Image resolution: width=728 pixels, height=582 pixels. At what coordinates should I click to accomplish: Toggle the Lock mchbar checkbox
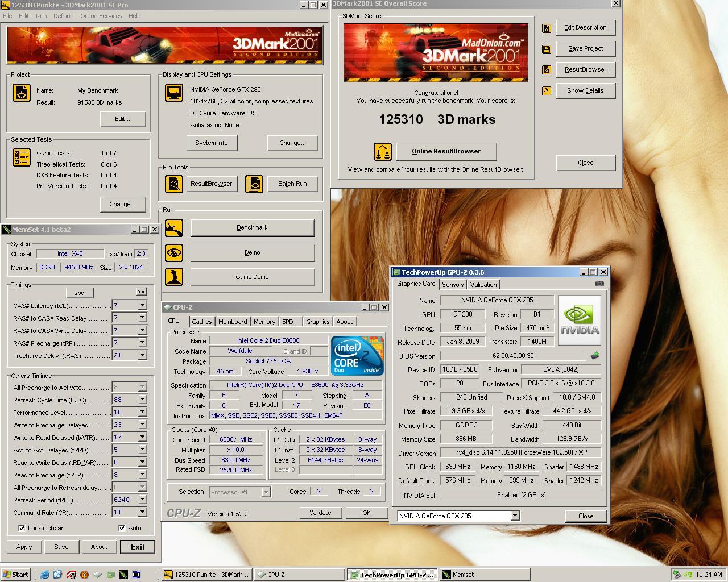click(x=22, y=528)
